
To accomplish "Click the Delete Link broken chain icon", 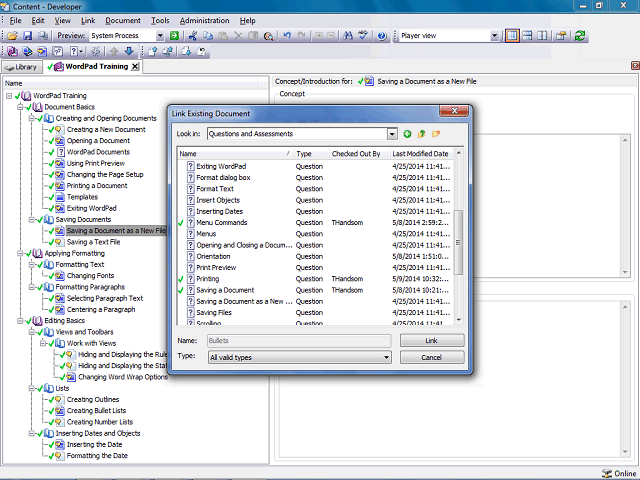I will point(96,51).
